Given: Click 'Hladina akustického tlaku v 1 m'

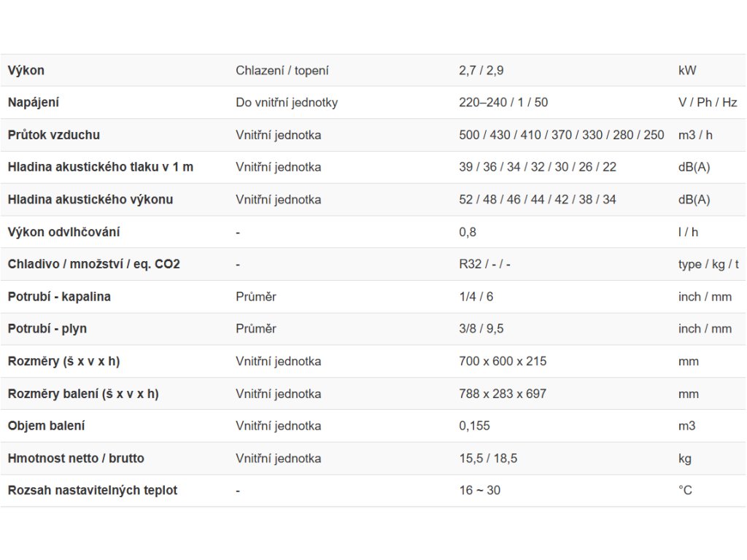Looking at the screenshot, I should pos(101,167).
